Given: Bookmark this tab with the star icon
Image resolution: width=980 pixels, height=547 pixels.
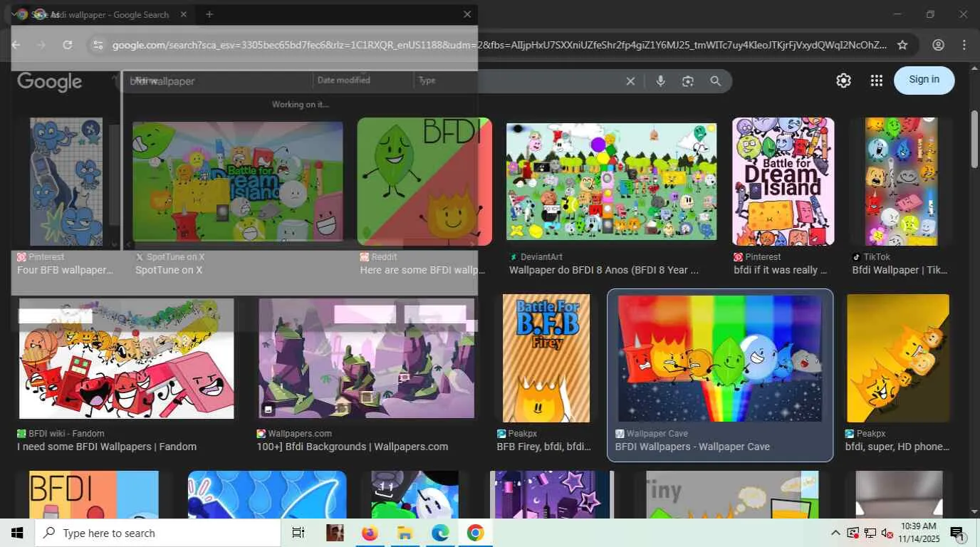Looking at the screenshot, I should (x=902, y=45).
